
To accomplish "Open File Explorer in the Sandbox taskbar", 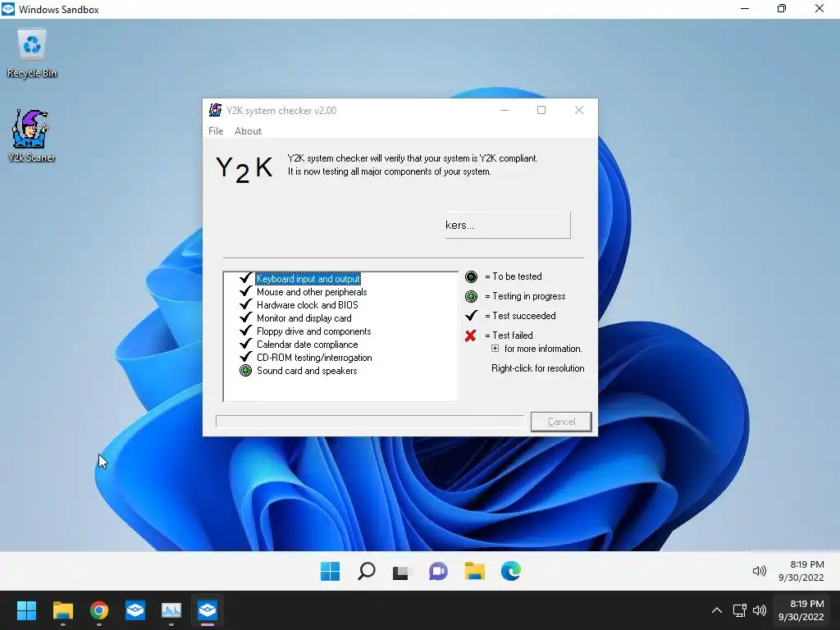I will point(475,571).
